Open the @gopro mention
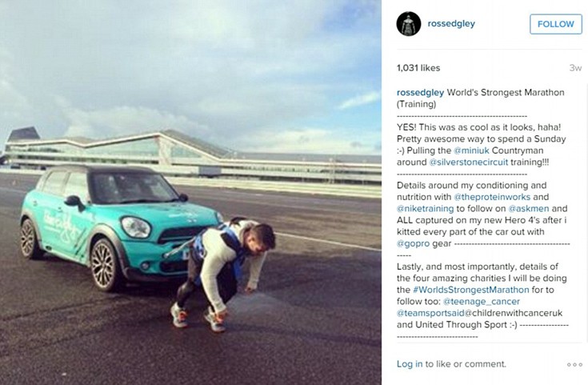The image size is (588, 385). 414,243
